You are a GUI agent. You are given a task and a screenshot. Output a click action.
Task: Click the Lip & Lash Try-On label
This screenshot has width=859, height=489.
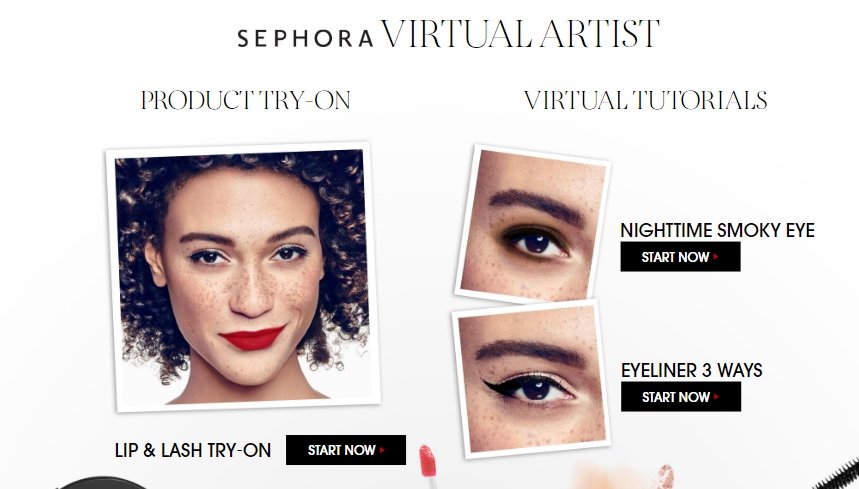click(x=193, y=450)
